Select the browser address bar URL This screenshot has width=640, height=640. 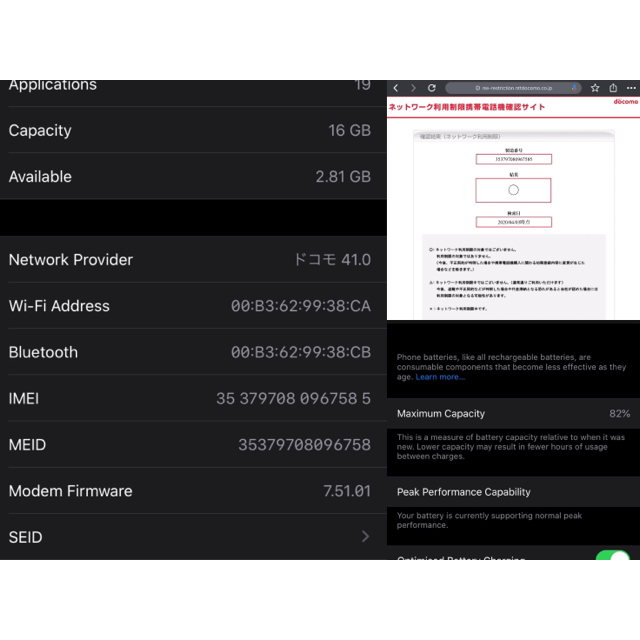[x=513, y=88]
